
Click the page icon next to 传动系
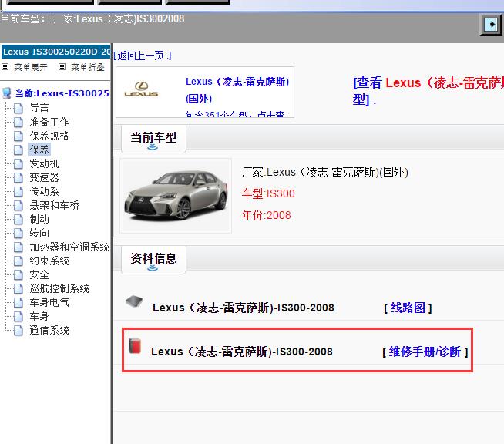point(18,192)
